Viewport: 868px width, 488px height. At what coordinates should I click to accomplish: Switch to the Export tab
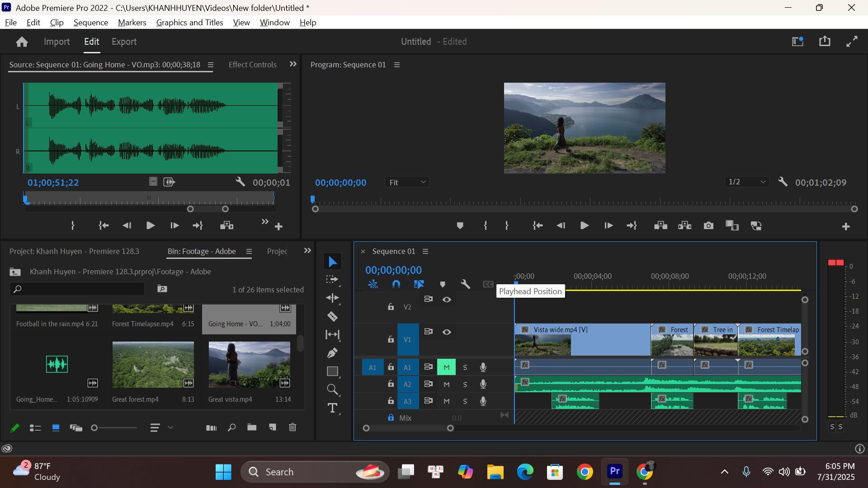124,42
